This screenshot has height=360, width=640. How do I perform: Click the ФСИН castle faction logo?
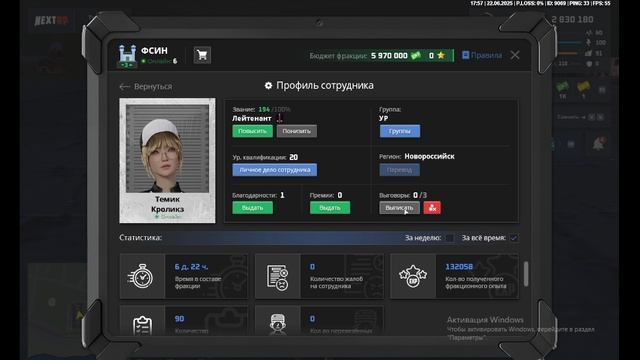click(127, 56)
